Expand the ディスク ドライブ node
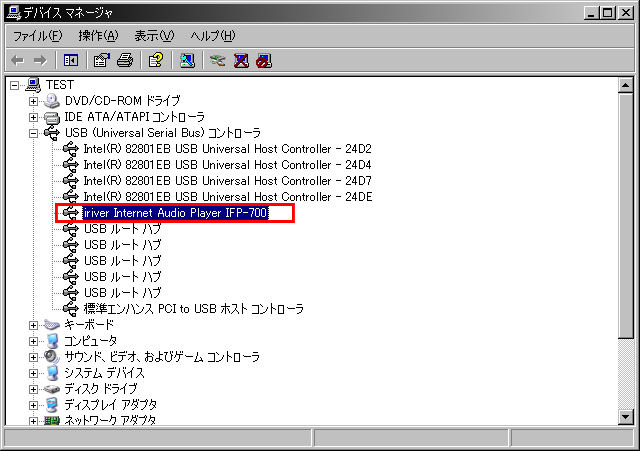The image size is (640, 451). (33, 389)
